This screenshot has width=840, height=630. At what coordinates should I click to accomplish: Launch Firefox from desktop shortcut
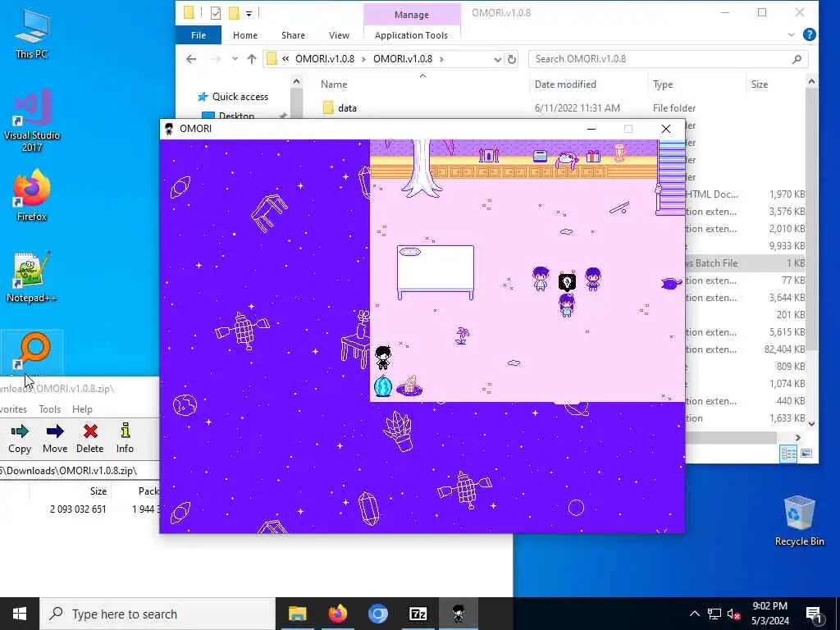(x=32, y=195)
